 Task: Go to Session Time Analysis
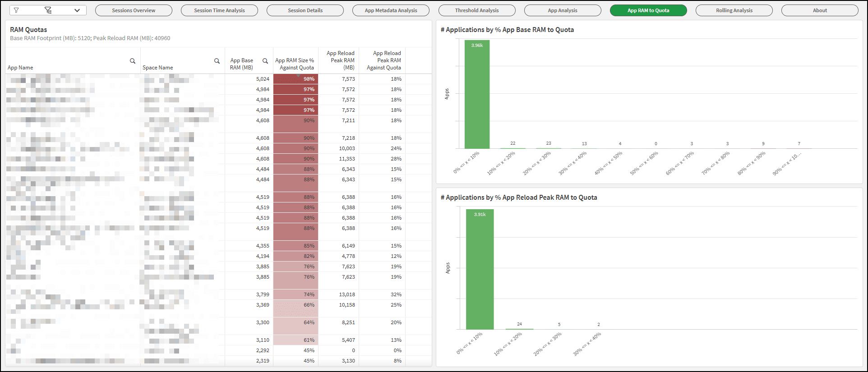tap(219, 10)
